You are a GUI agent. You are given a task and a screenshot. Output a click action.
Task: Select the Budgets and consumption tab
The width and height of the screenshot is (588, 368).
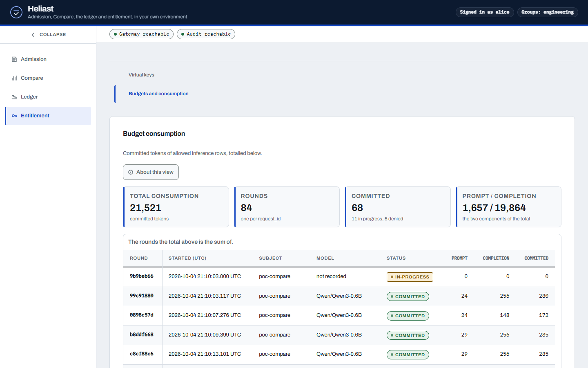click(158, 94)
